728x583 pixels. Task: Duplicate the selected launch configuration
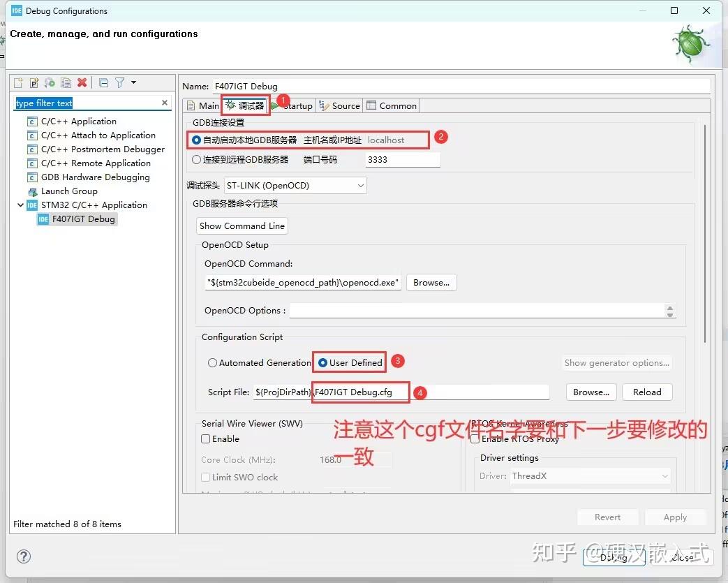click(x=66, y=82)
